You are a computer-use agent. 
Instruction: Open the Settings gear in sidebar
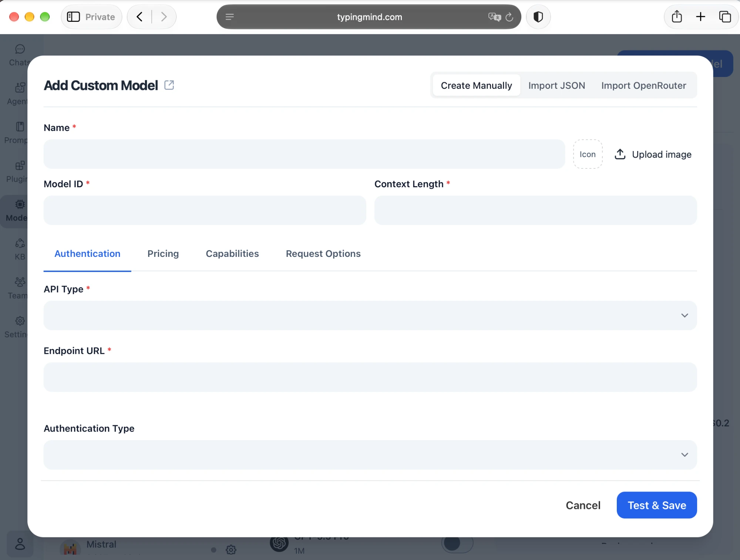coord(20,321)
